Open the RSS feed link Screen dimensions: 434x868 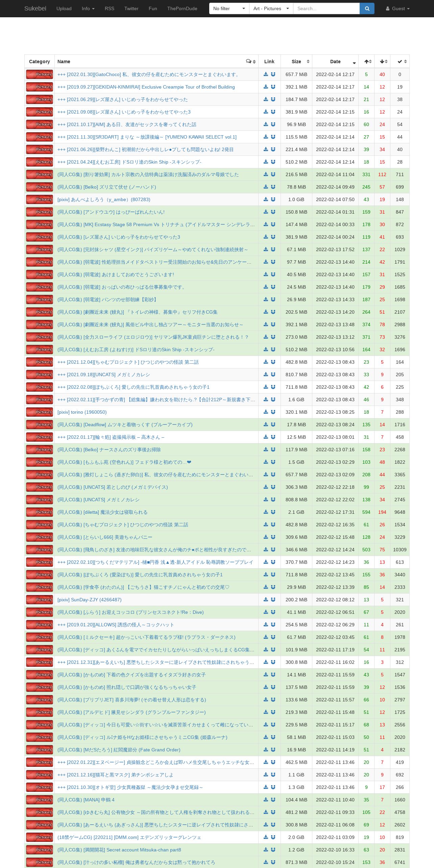(110, 8)
